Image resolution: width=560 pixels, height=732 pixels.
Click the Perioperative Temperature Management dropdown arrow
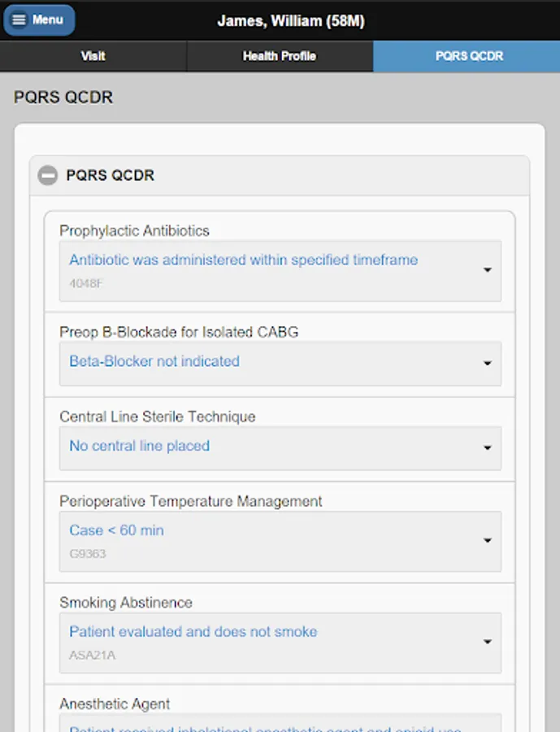487,541
